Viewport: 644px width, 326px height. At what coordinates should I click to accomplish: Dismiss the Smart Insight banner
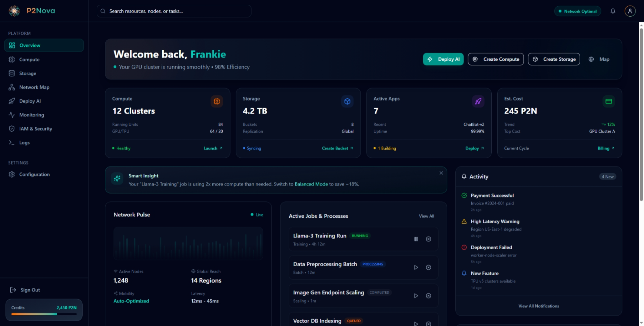tap(441, 173)
